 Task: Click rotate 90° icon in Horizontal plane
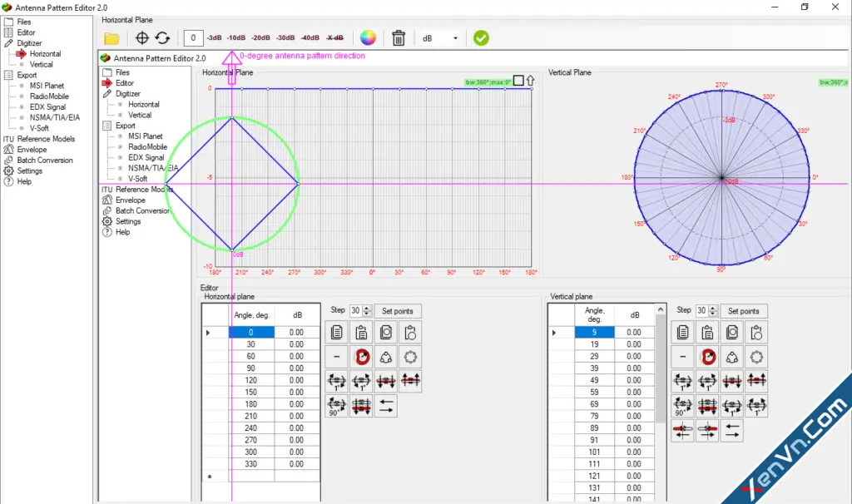[x=337, y=406]
